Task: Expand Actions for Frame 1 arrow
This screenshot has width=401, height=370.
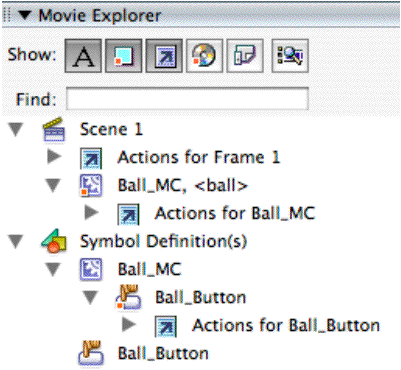Action: 54,156
